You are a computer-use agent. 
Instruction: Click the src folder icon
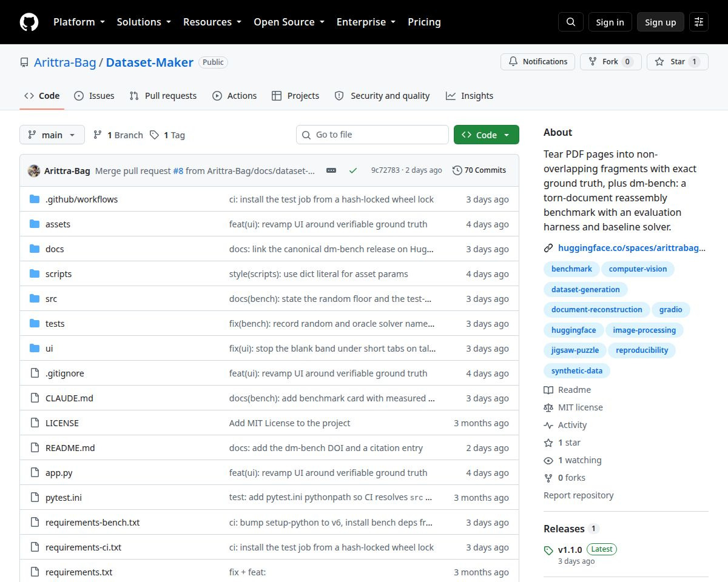point(35,299)
